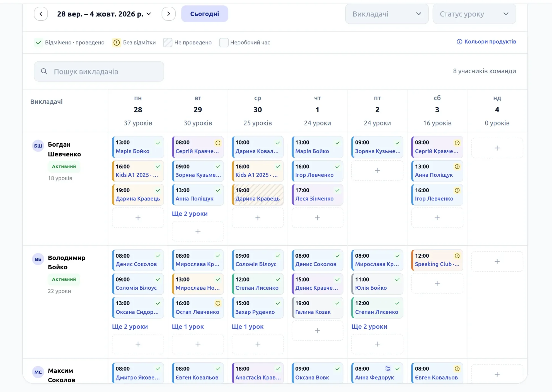The height and width of the screenshot is (392, 552).
Task: Open the Богдан Шевченко teacher name
Action: point(64,149)
